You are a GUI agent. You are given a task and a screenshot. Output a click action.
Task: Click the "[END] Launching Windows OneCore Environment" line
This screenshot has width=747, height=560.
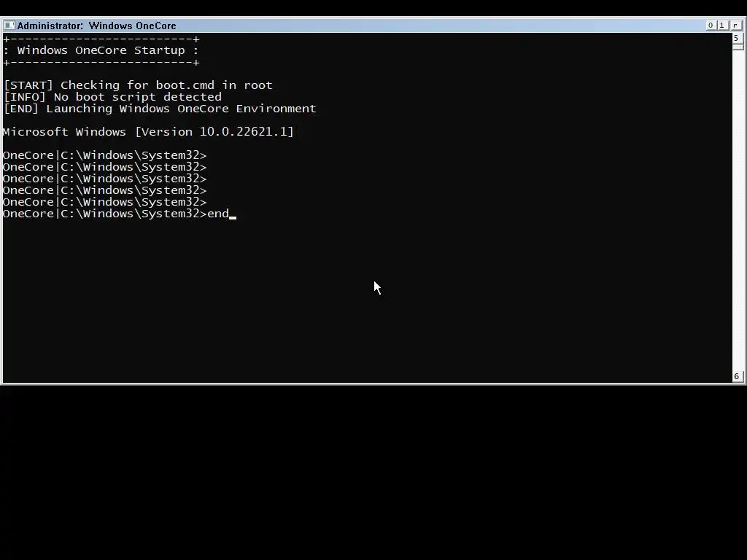(160, 109)
